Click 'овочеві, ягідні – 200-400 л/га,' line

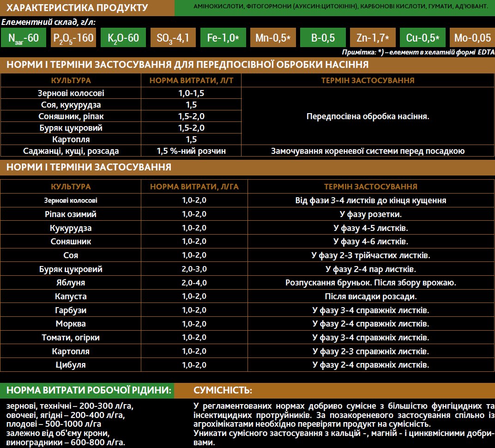point(66,415)
